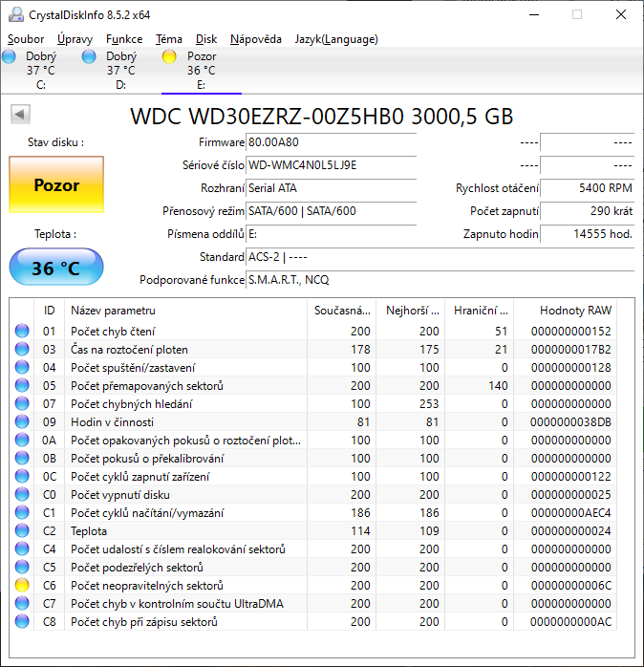Select the Čas na roztočení ploten row
The image size is (644, 667).
(x=313, y=349)
